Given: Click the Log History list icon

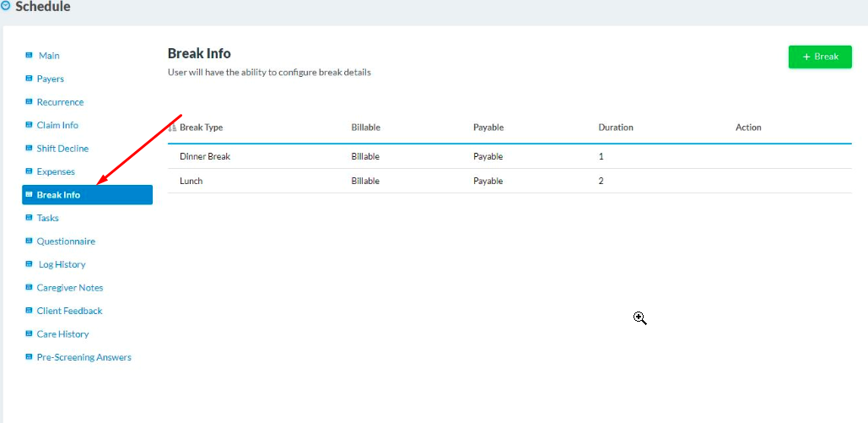Looking at the screenshot, I should [30, 264].
